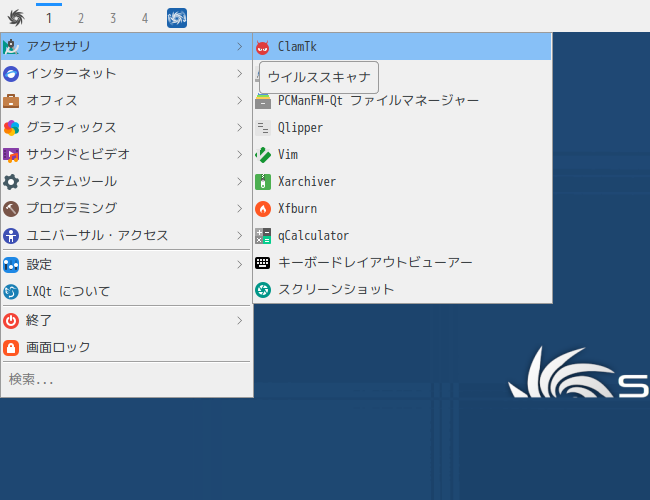Expand the サウンドとビデオ submenu arrow

coord(240,155)
